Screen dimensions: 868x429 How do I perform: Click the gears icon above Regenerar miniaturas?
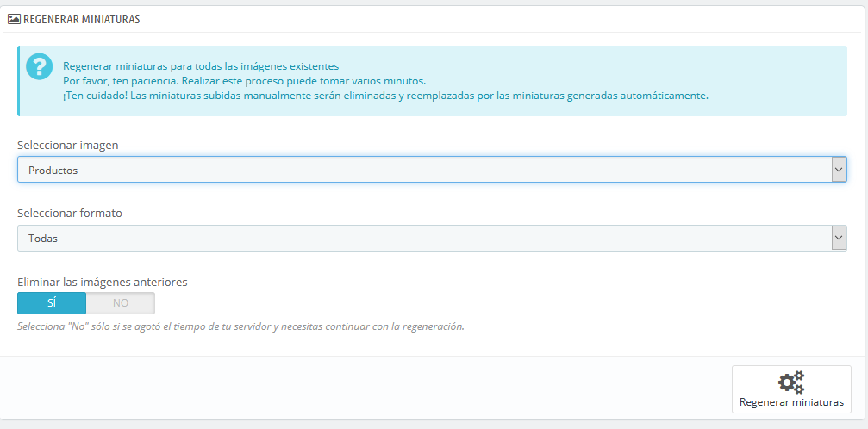tap(791, 383)
